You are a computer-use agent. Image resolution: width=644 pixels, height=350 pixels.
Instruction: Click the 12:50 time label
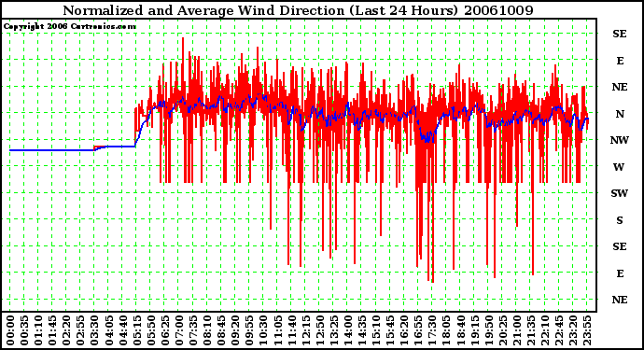(x=319, y=330)
